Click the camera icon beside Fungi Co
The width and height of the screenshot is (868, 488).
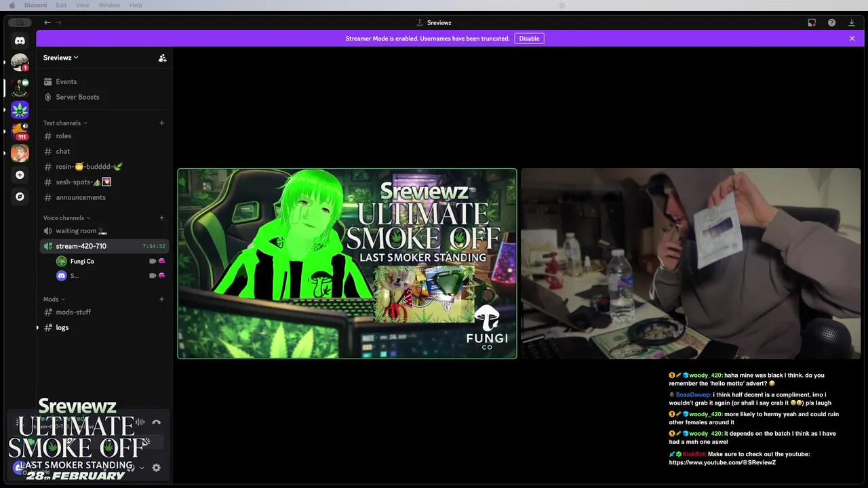153,261
